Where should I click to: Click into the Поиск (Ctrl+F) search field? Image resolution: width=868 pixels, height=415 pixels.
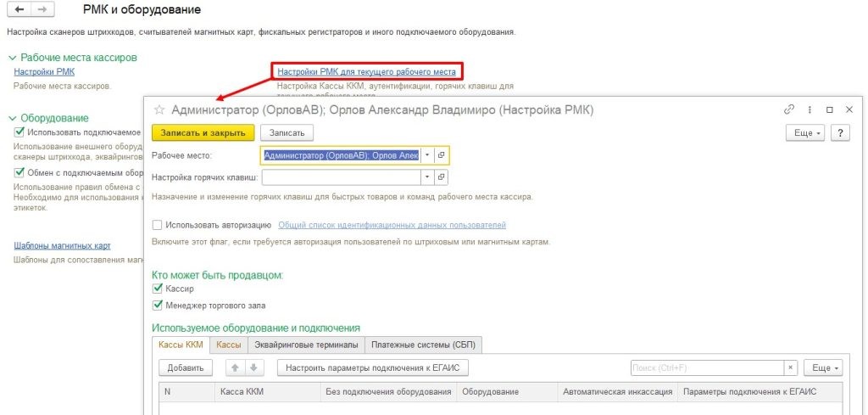click(x=706, y=368)
